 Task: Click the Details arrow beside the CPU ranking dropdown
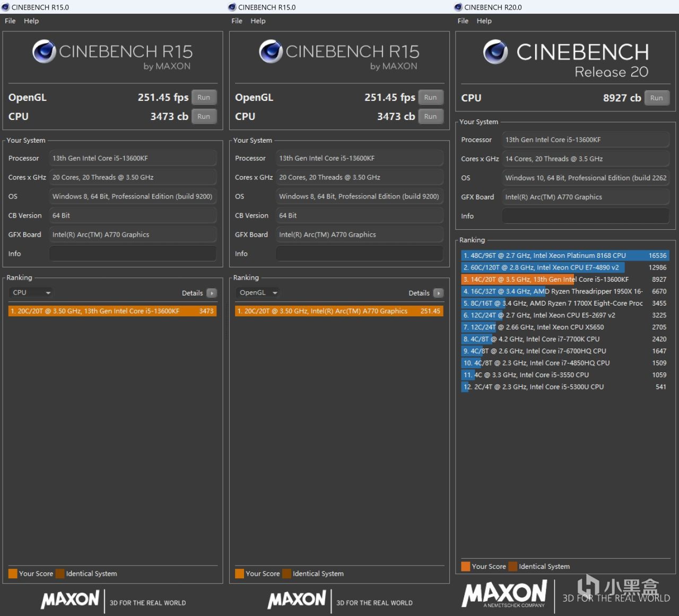(x=212, y=293)
